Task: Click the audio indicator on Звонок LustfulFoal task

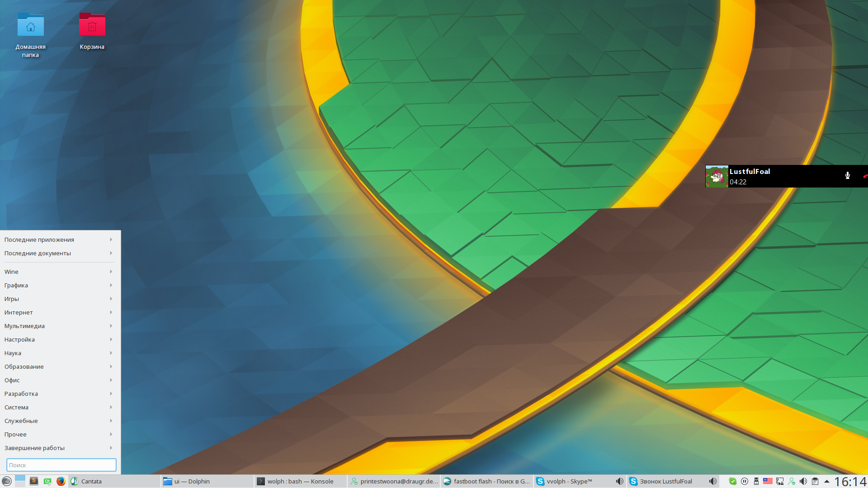Action: tap(712, 481)
